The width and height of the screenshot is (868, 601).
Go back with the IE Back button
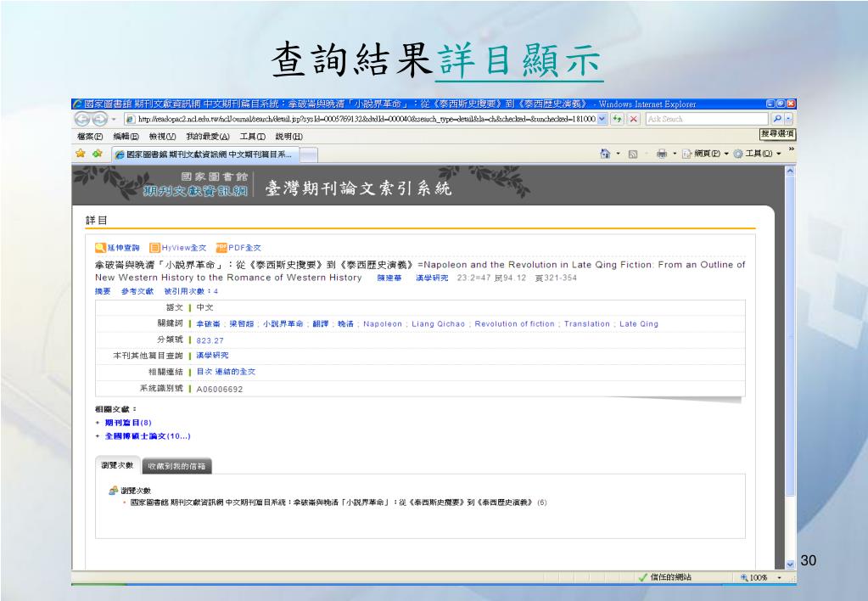pos(82,119)
